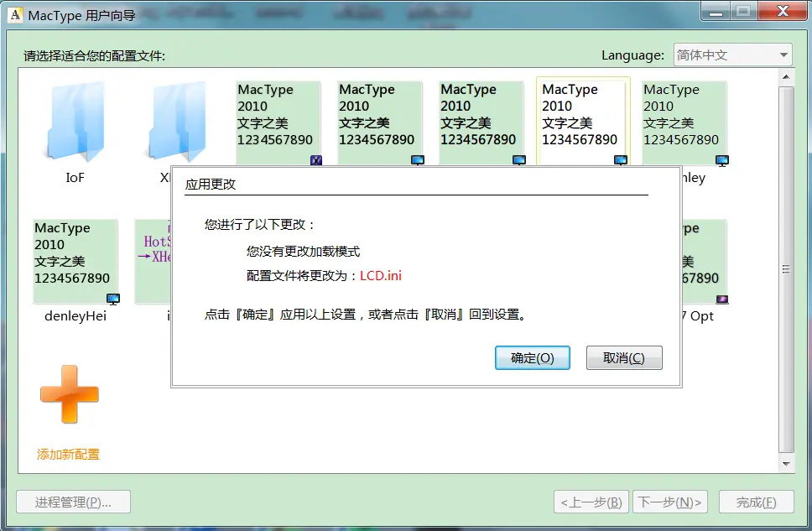The image size is (812, 531).
Task: Select the purple HotS profile thumbnail
Action: coord(154,261)
